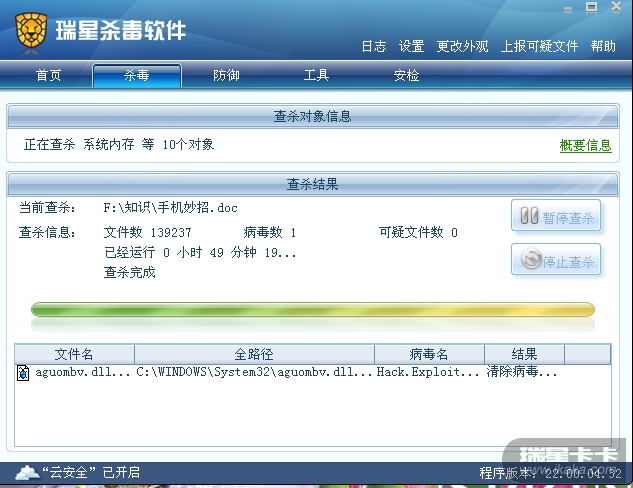Open the 日志 menu
Screen dimensions: 633x488
(x=374, y=46)
